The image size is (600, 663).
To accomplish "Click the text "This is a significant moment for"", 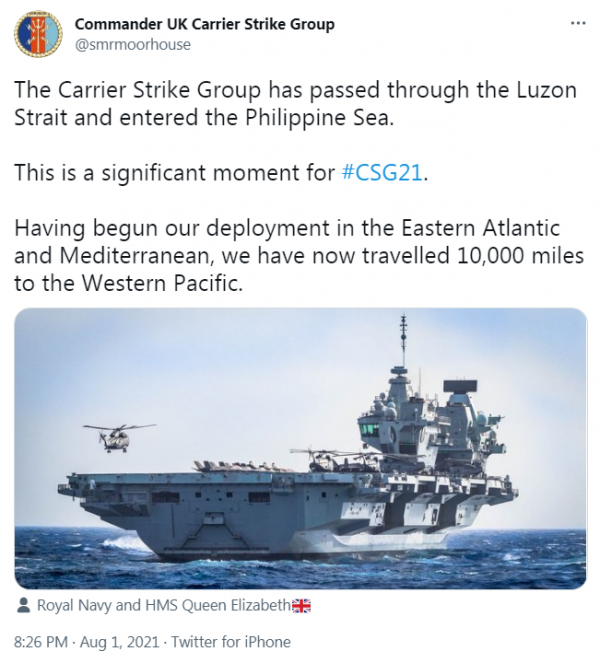I will [174, 173].
